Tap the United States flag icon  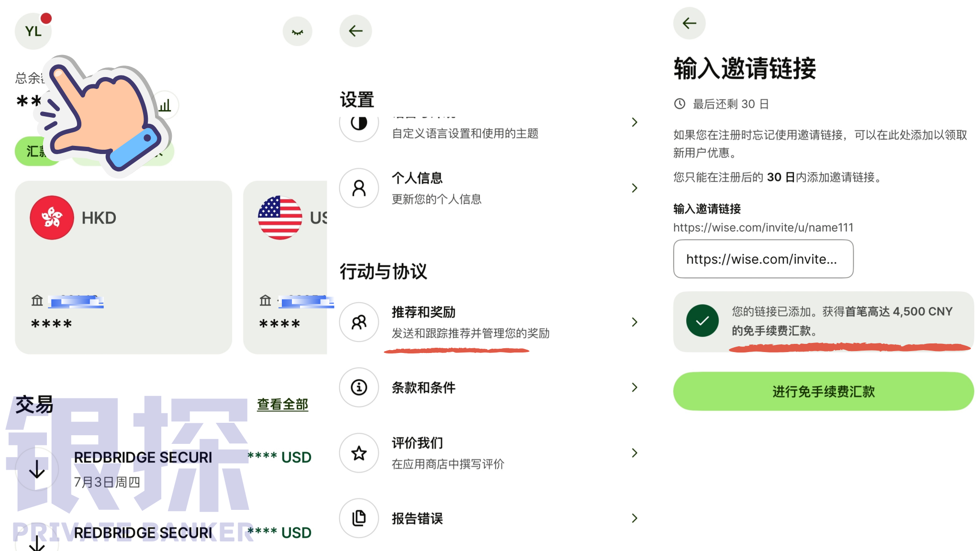280,218
